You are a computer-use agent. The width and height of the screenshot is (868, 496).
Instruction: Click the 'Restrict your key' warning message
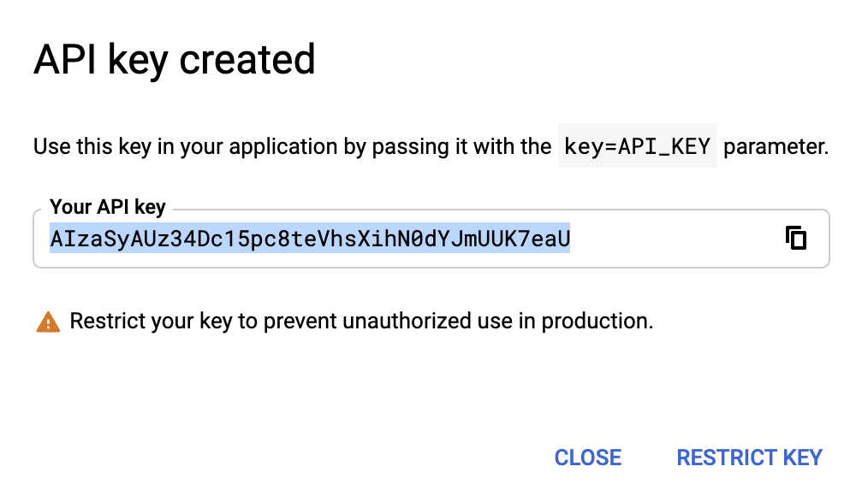pyautogui.click(x=361, y=322)
